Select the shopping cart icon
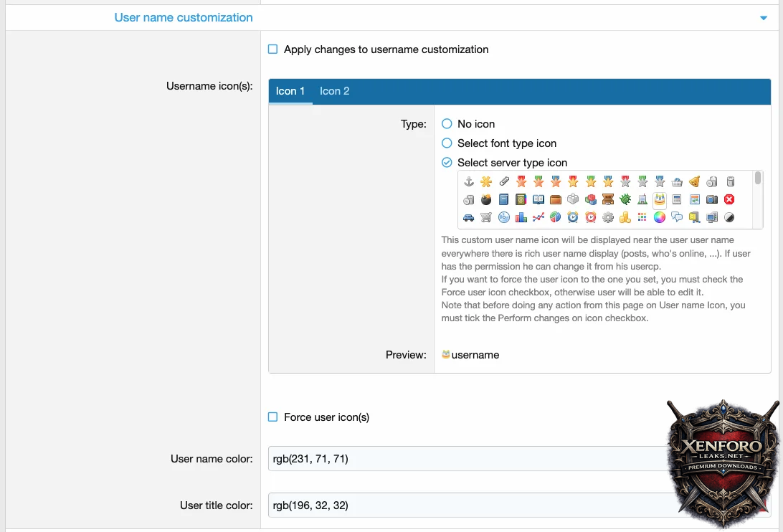The image size is (783, 532). pyautogui.click(x=486, y=217)
